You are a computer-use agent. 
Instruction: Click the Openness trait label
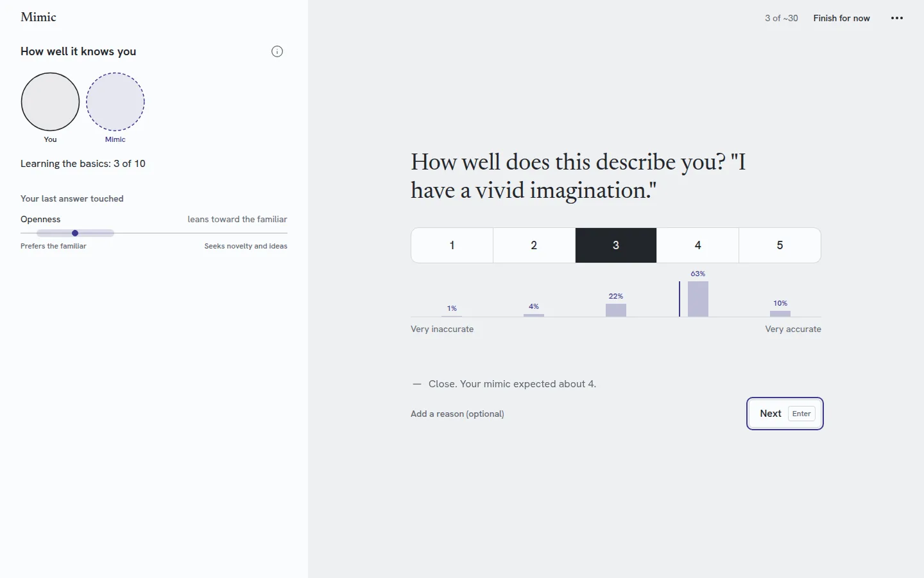click(40, 219)
